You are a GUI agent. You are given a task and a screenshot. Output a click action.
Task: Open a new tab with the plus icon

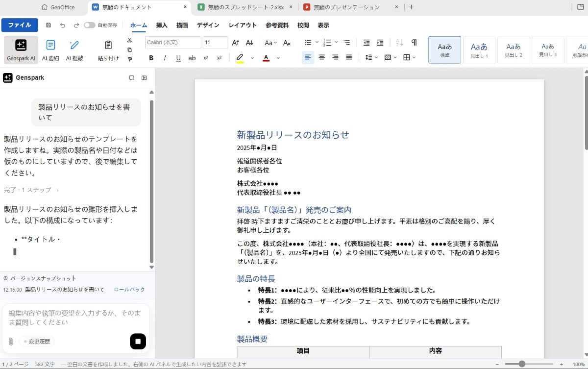411,7
